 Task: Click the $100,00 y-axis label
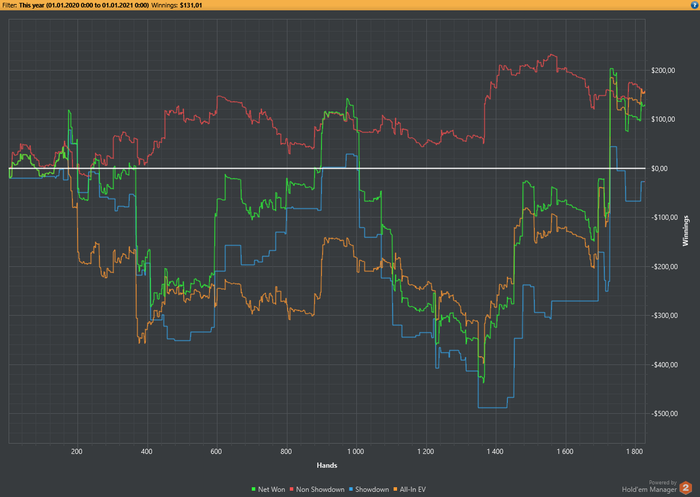(662, 119)
